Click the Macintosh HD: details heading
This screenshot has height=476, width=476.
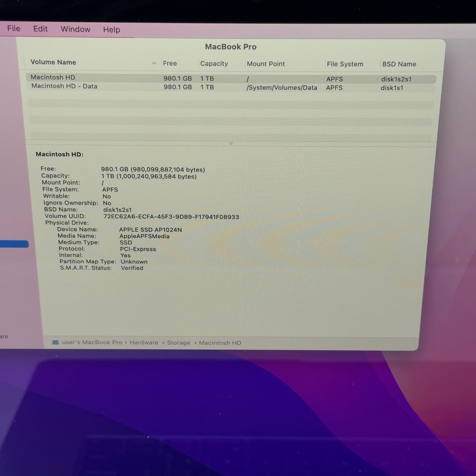pos(60,154)
